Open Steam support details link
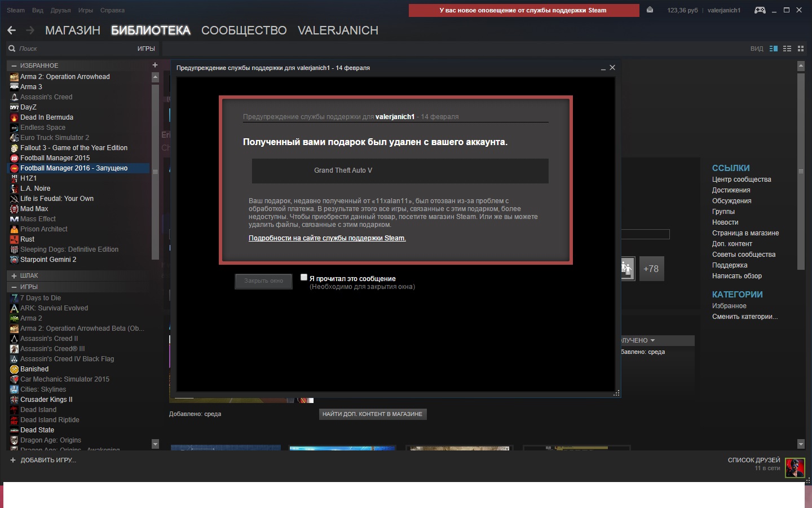 pyautogui.click(x=327, y=238)
